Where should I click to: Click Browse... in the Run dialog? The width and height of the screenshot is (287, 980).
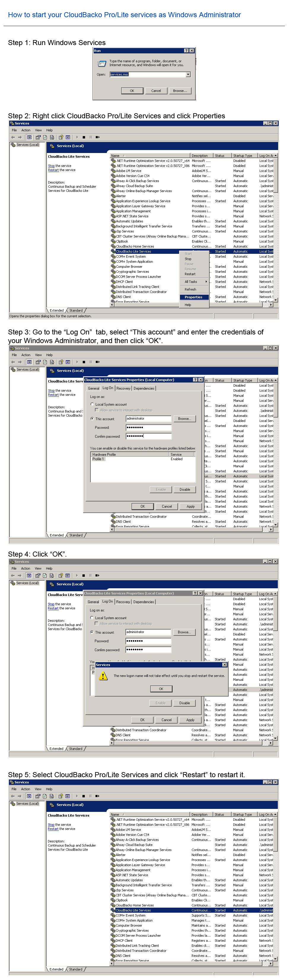coord(180,90)
